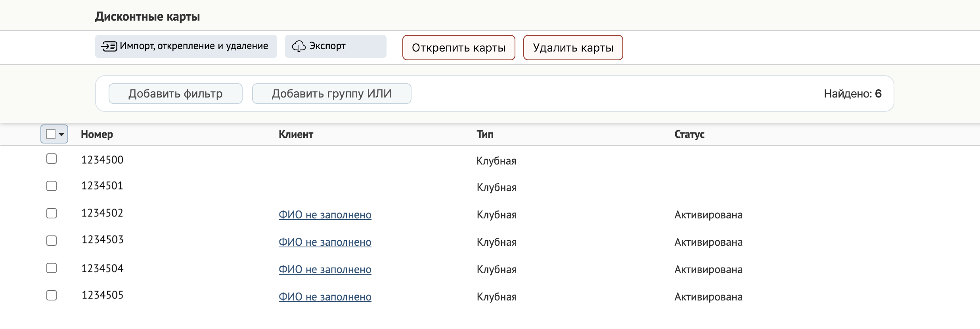Toggle the select-all checkbox in table header
This screenshot has width=980, height=329.
tap(51, 134)
